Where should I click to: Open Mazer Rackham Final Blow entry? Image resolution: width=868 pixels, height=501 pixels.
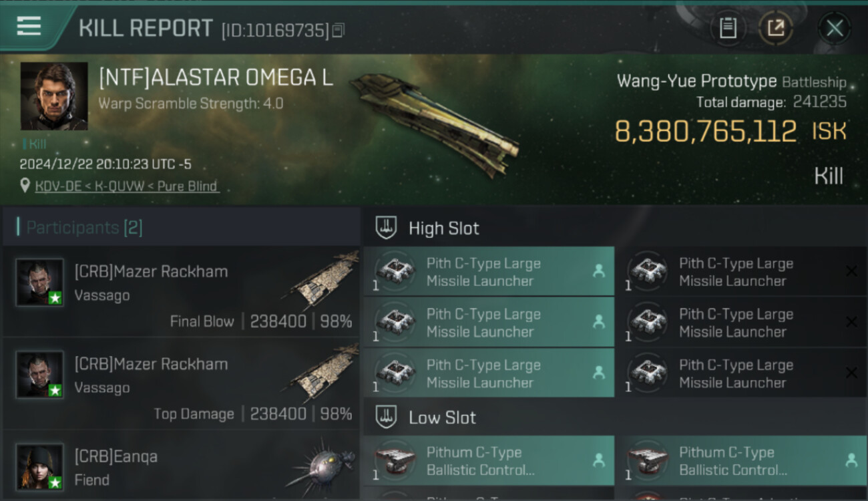pyautogui.click(x=182, y=293)
